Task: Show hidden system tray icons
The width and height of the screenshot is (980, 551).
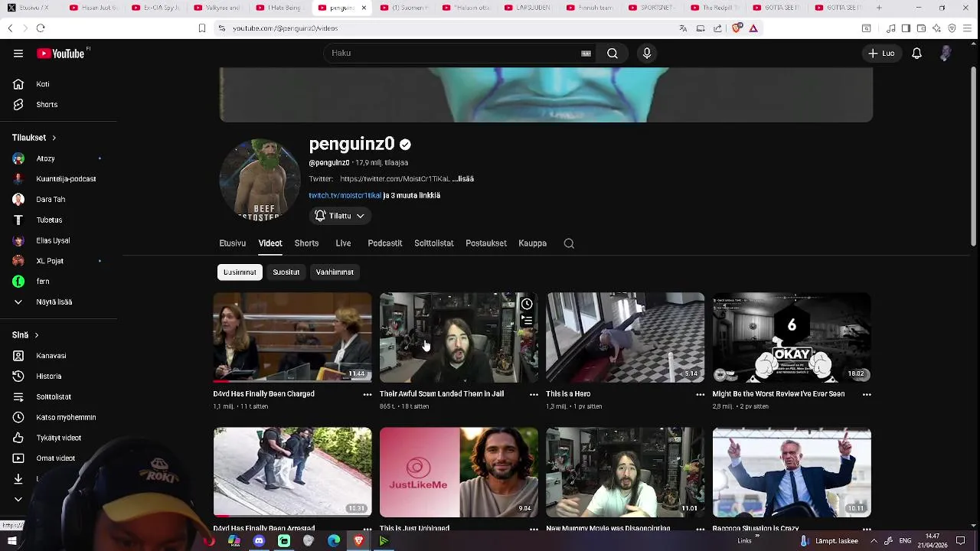Action: [x=874, y=541]
